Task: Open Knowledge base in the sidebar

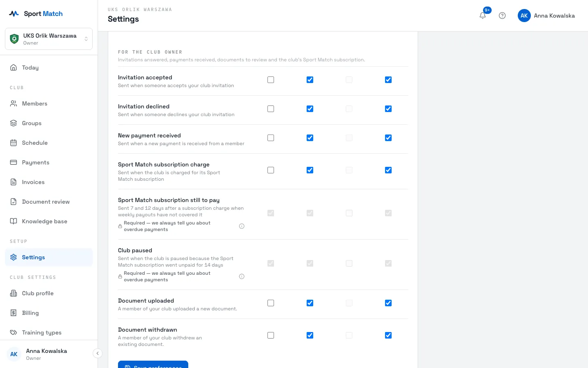Action: [49, 221]
